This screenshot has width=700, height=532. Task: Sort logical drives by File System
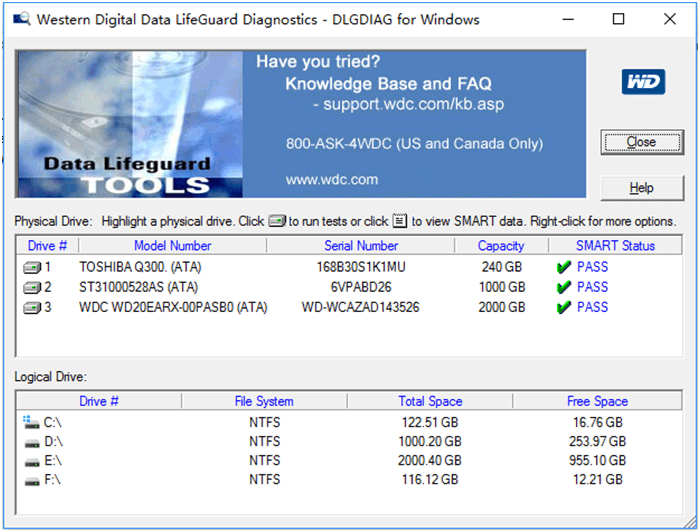coord(264,401)
